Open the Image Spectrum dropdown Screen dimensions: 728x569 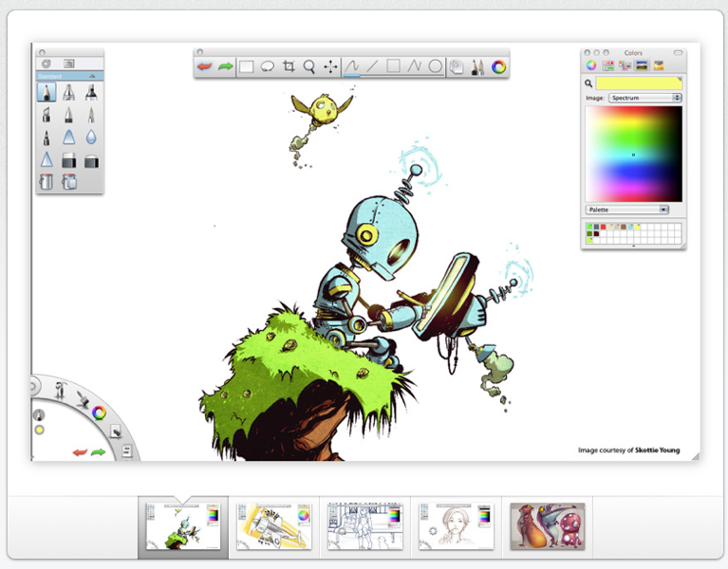pyautogui.click(x=644, y=98)
